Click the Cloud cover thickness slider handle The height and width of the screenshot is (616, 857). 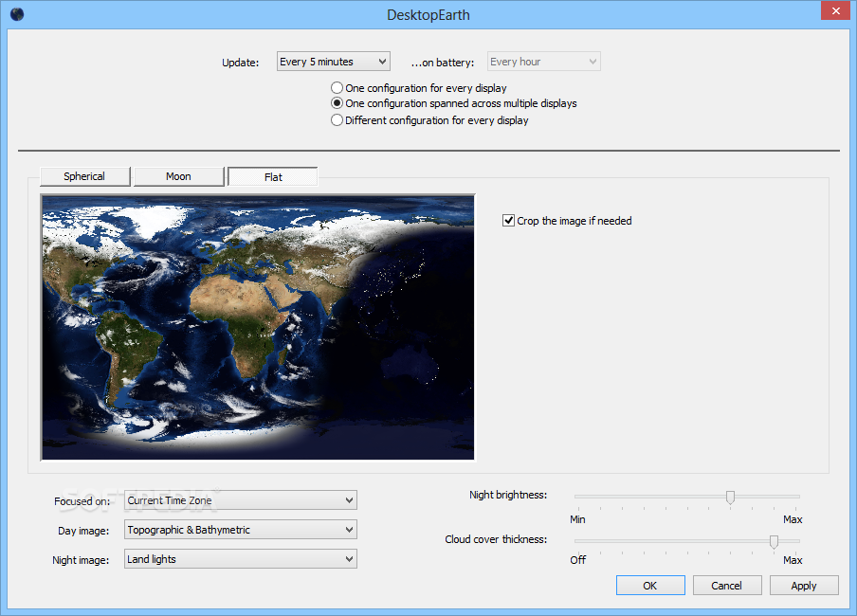(774, 542)
